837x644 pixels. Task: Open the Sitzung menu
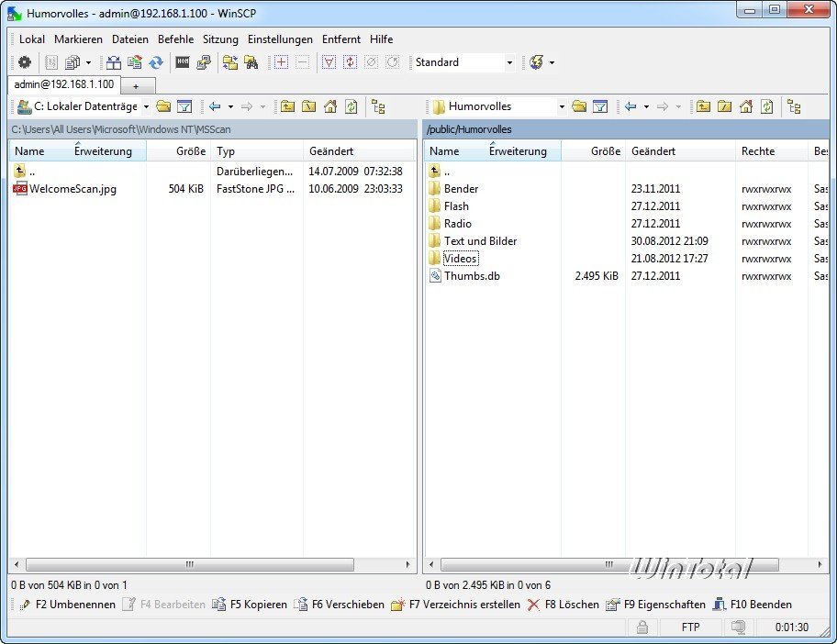coord(220,39)
